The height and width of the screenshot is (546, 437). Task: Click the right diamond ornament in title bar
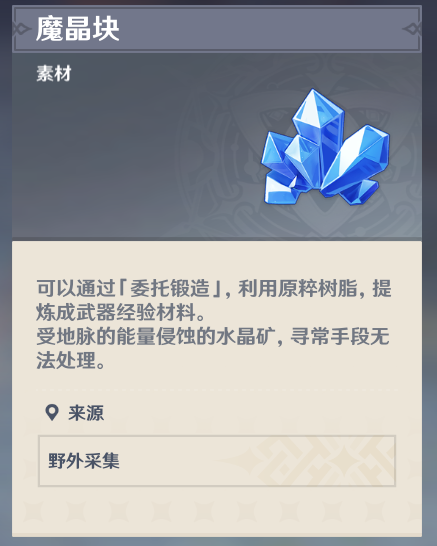412,29
